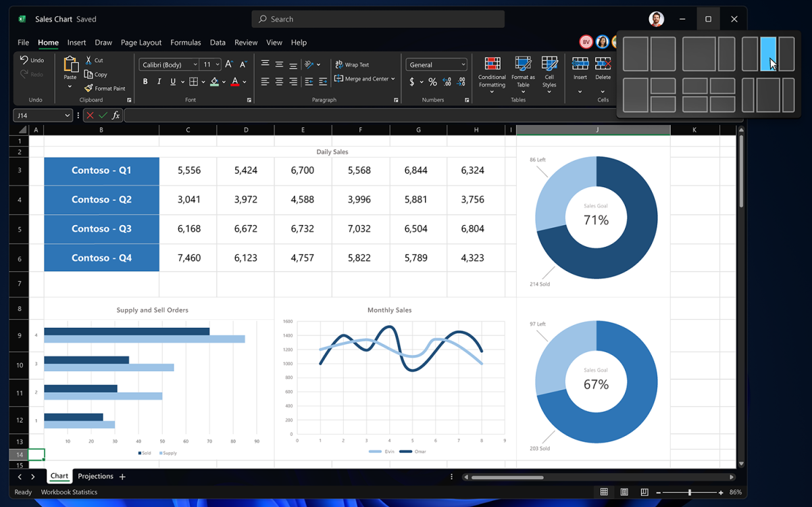This screenshot has width=812, height=507.
Task: Toggle Bold formatting
Action: pos(145,82)
